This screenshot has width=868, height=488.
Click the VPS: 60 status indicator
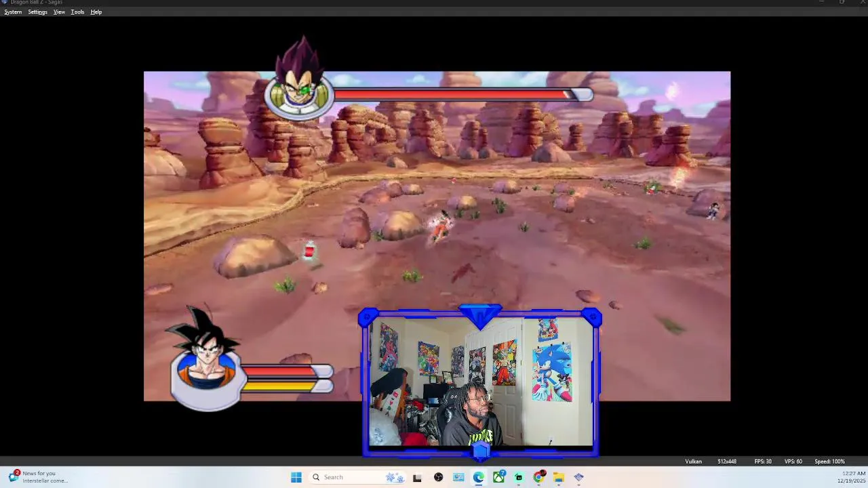[x=793, y=462]
